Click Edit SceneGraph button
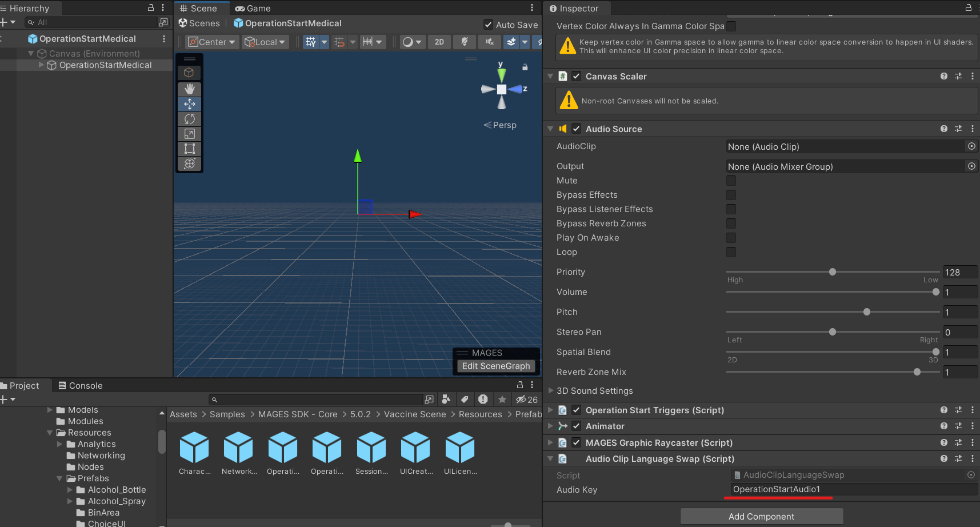980x527 pixels. pyautogui.click(x=496, y=366)
